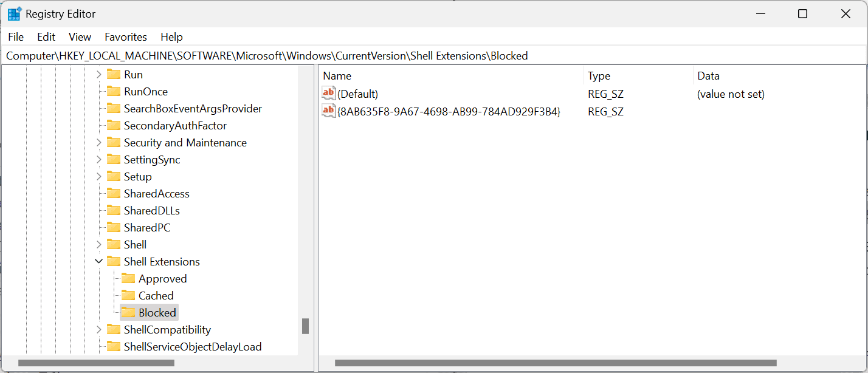Screen dimensions: 868x373
Task: Close the Registry Editor window
Action: pos(846,14)
